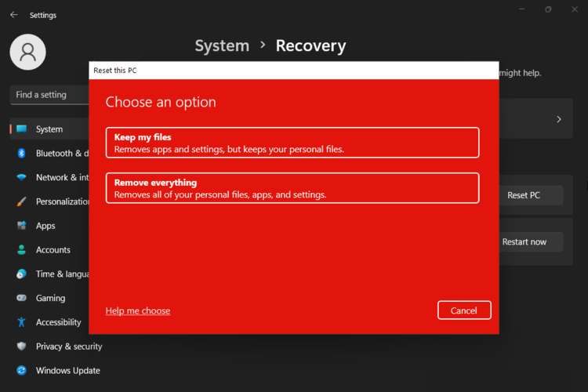Select the Remove everything option

point(292,188)
